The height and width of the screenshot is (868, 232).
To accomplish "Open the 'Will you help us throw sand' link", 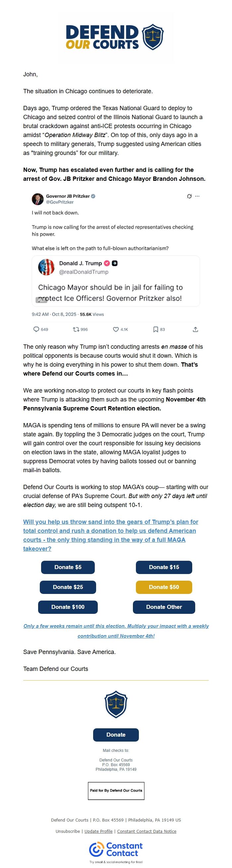I will (110, 535).
